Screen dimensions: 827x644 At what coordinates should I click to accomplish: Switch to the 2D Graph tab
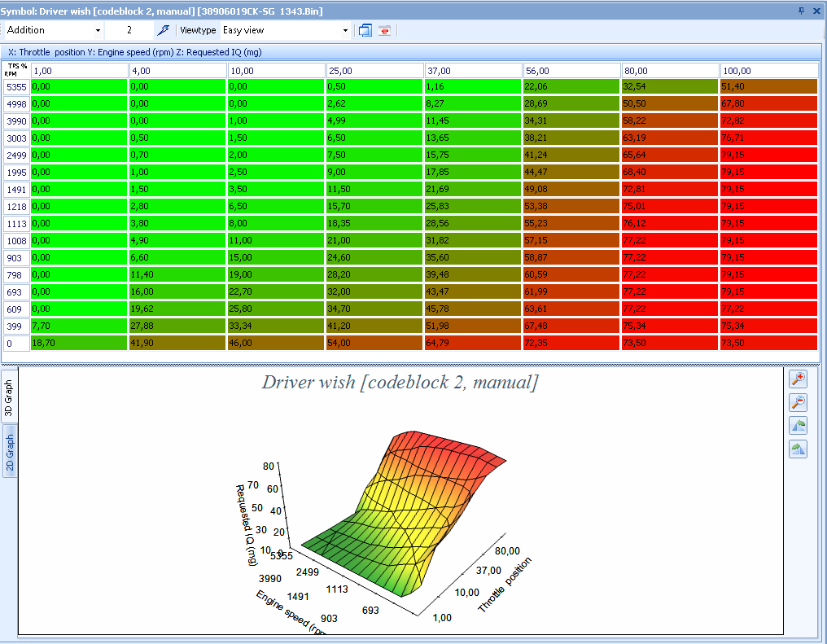coord(10,453)
